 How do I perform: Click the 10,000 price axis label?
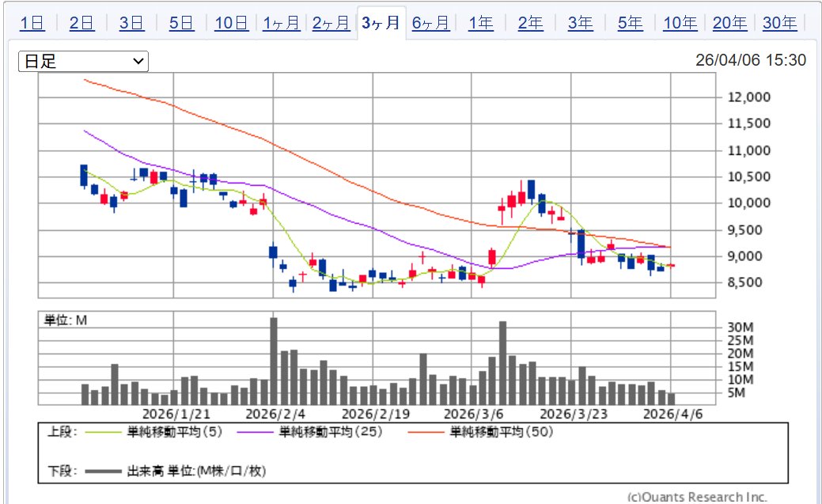click(x=749, y=203)
